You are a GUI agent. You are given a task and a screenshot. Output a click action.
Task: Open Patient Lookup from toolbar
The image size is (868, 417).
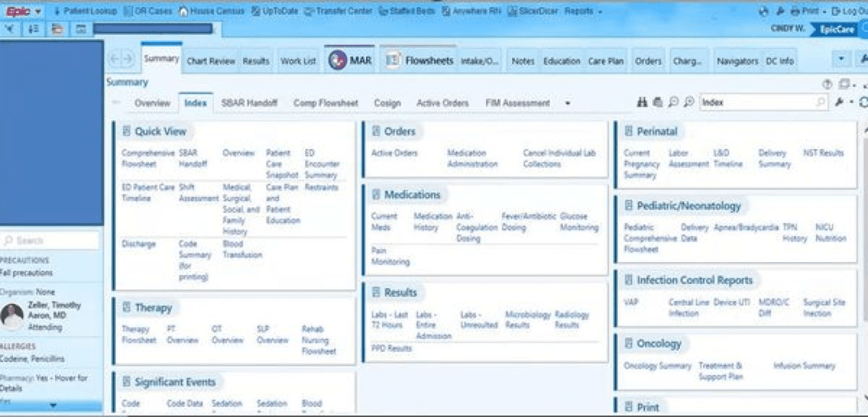(85, 12)
